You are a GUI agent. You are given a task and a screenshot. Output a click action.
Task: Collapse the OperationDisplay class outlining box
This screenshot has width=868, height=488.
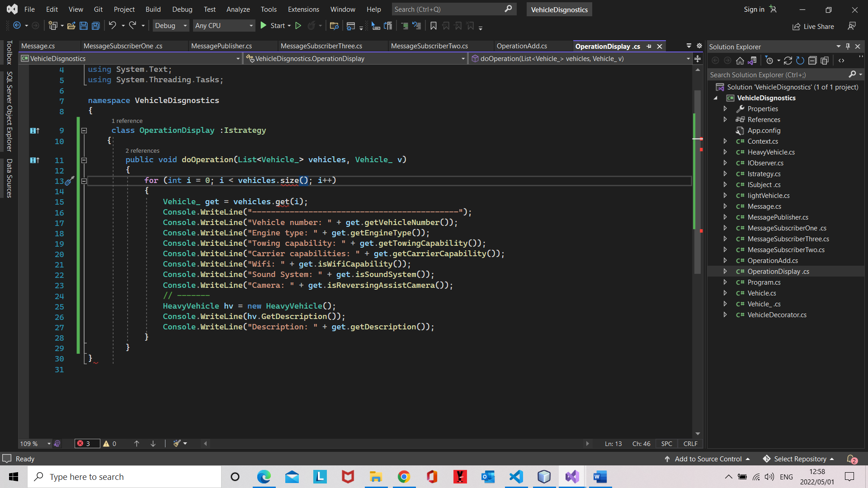(x=84, y=131)
